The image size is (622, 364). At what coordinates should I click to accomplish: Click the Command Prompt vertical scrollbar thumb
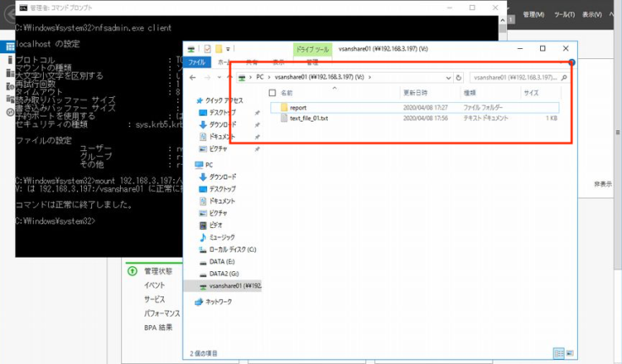click(x=503, y=29)
